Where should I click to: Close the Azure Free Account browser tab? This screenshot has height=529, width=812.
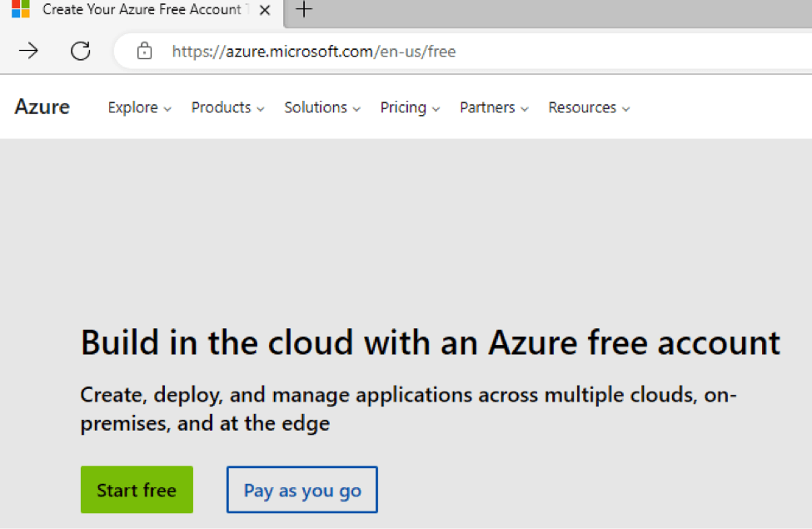tap(265, 10)
